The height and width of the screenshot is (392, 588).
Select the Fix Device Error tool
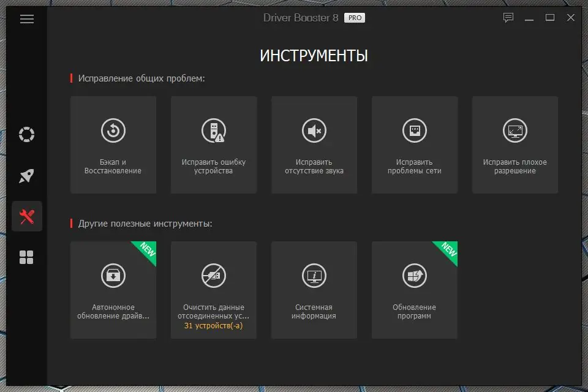(213, 145)
